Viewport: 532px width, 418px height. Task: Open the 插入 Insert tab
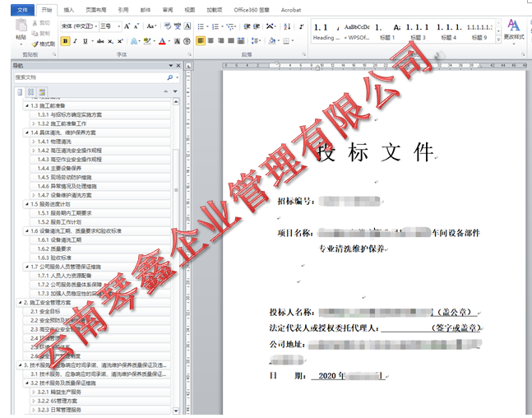[68, 10]
